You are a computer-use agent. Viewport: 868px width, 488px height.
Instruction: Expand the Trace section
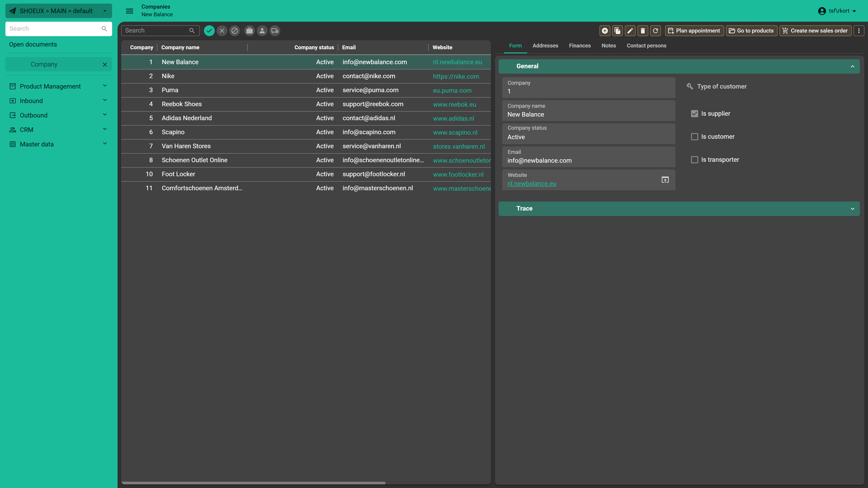point(852,209)
